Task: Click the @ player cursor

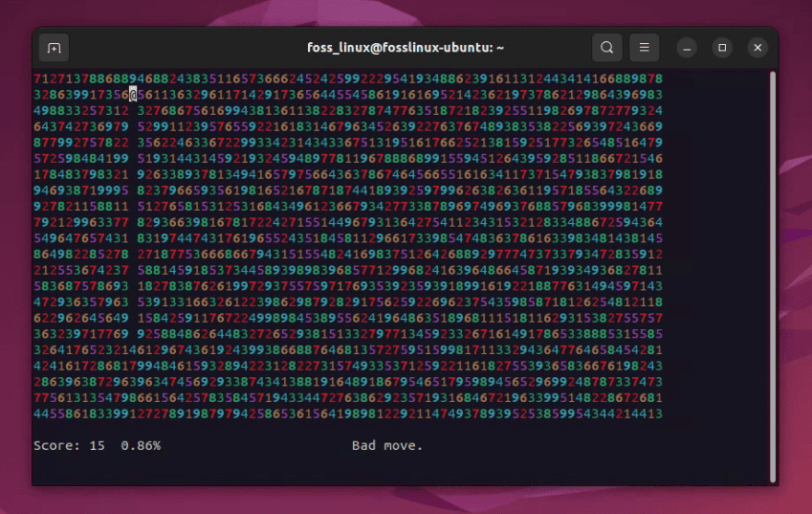Action: click(133, 95)
